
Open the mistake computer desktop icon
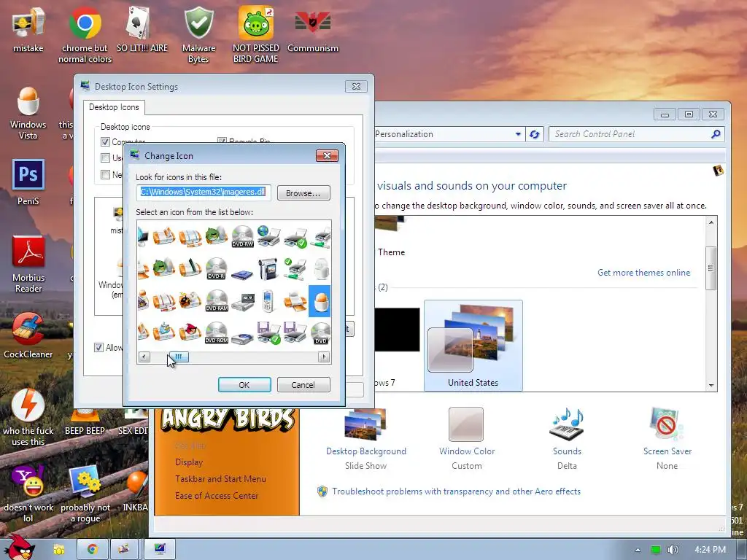coord(28,29)
